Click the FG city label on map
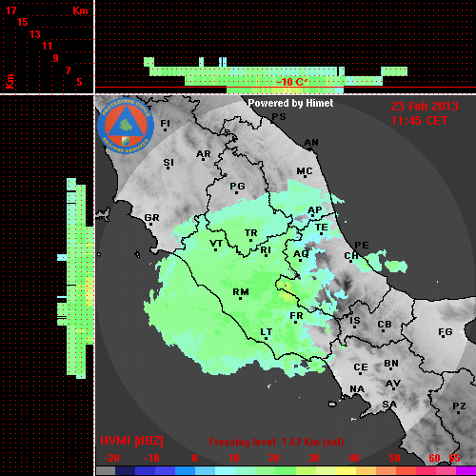The height and width of the screenshot is (476, 476). point(446,332)
